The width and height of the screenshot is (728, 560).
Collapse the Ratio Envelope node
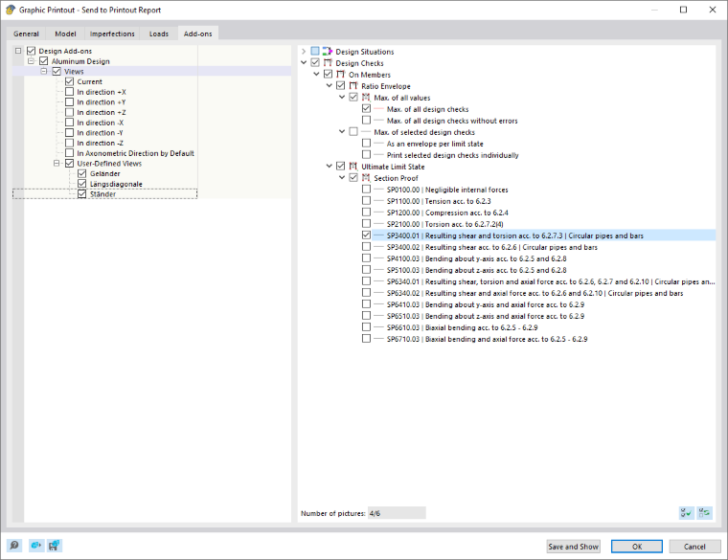[330, 86]
